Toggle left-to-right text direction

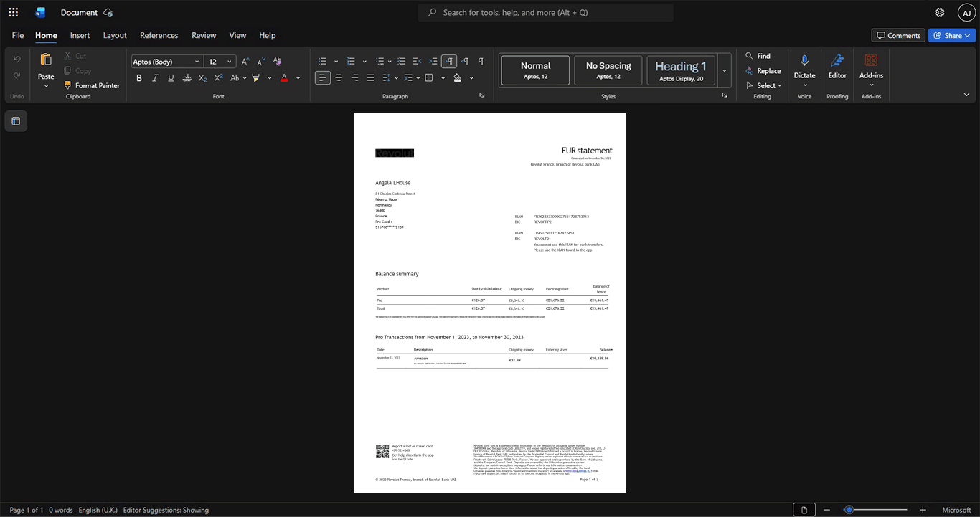coord(449,61)
